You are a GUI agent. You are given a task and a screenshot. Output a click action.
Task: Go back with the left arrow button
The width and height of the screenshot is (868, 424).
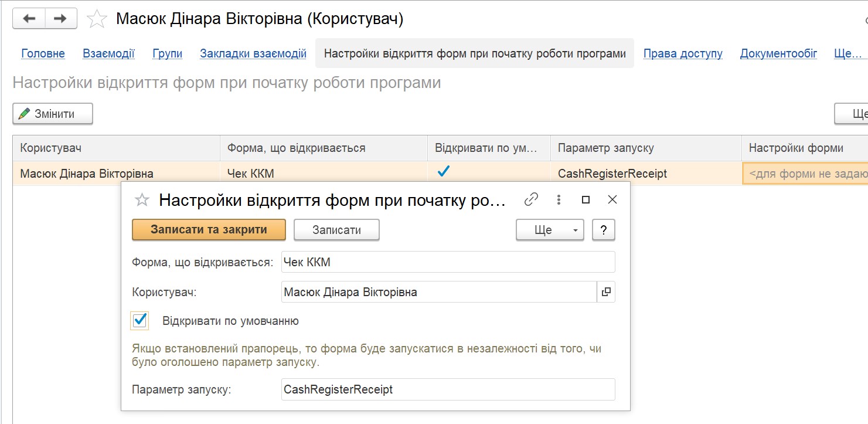click(29, 19)
